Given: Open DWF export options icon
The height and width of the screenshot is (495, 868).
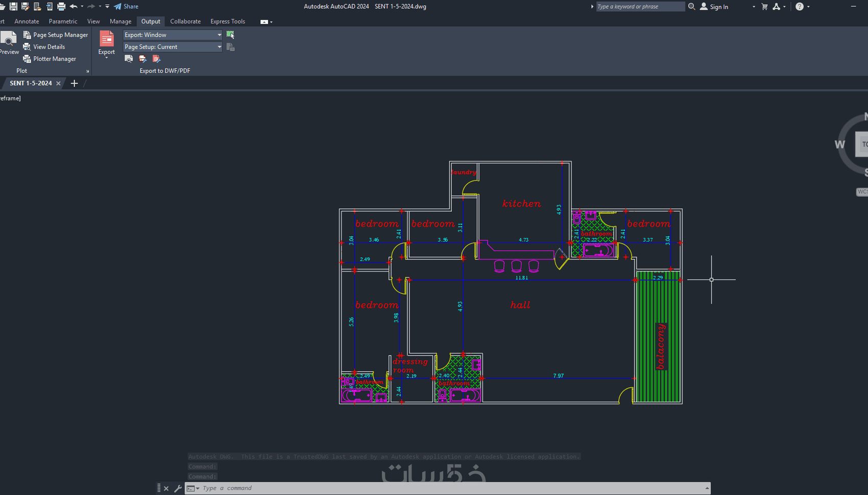Looking at the screenshot, I should [142, 59].
